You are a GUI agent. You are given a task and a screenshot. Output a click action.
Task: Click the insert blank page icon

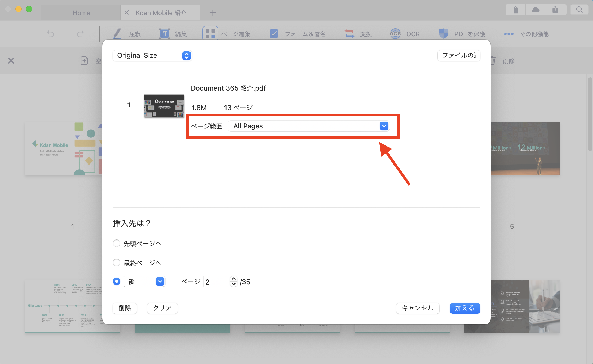(x=84, y=61)
